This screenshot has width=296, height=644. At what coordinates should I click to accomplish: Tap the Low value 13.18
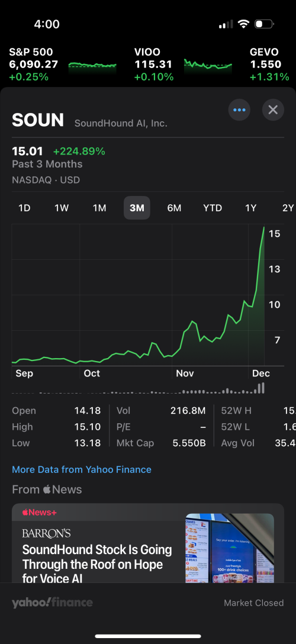point(88,443)
